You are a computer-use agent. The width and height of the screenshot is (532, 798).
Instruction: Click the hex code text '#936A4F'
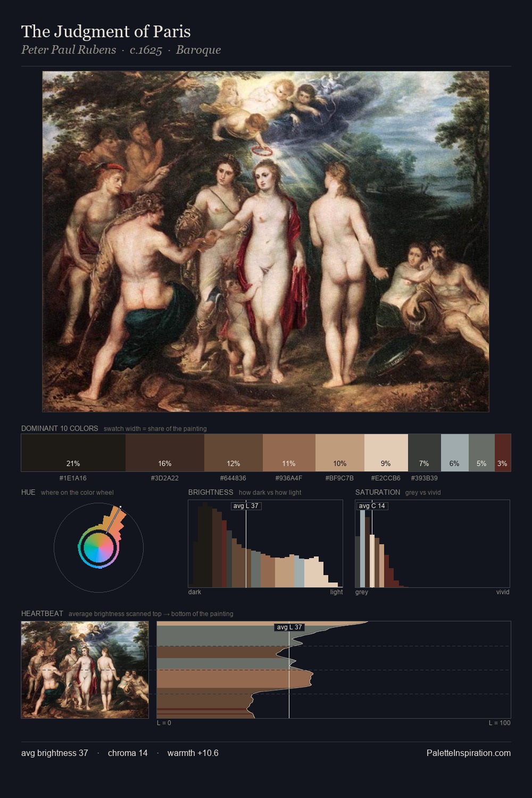[289, 478]
